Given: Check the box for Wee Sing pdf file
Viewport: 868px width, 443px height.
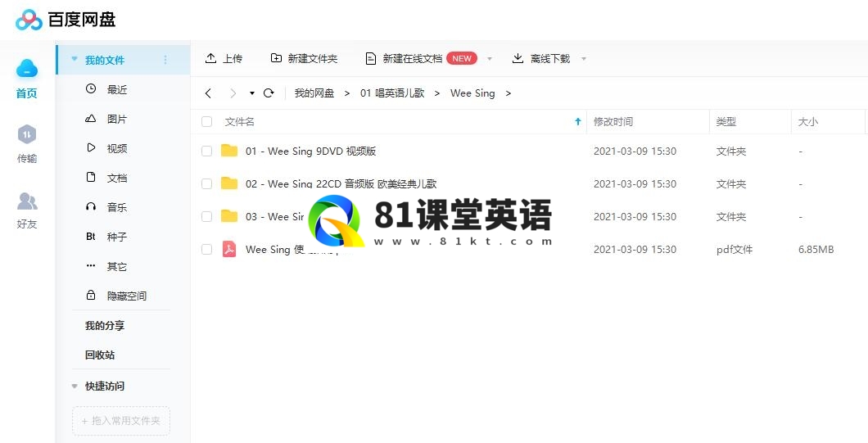Looking at the screenshot, I should point(206,250).
